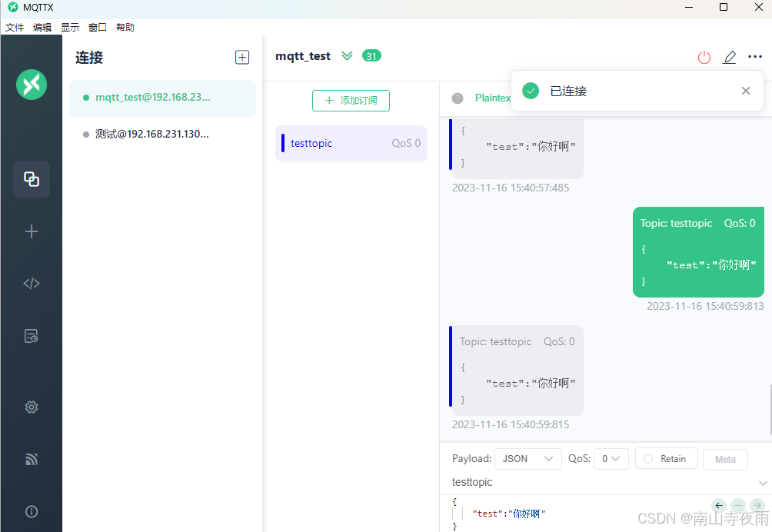The height and width of the screenshot is (532, 772).
Task: Open the Help page feed icon
Action: (32, 459)
